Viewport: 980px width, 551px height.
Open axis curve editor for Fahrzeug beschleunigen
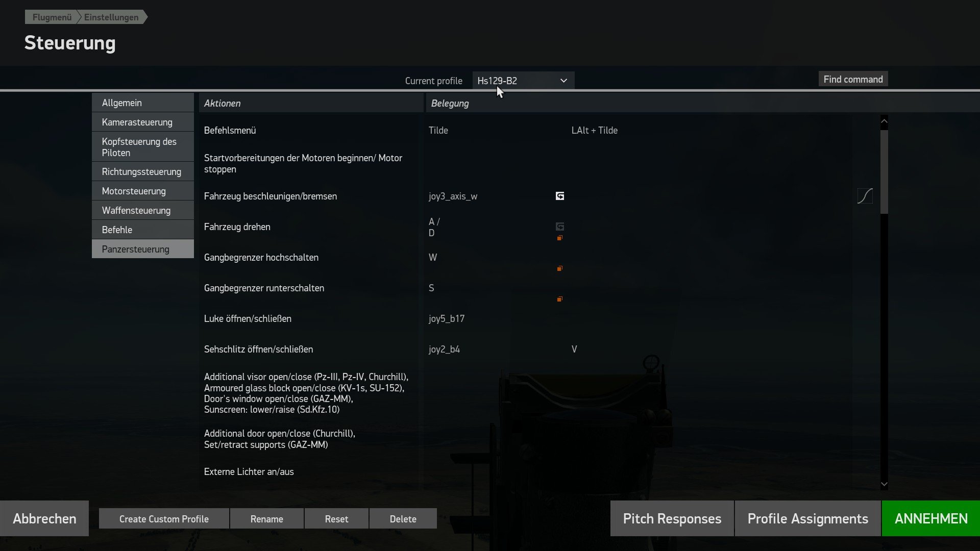click(x=865, y=196)
